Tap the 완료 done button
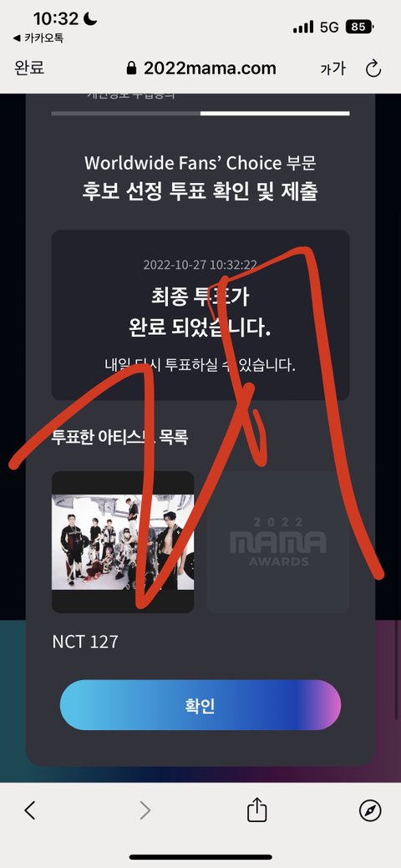The height and width of the screenshot is (868, 401). (28, 68)
